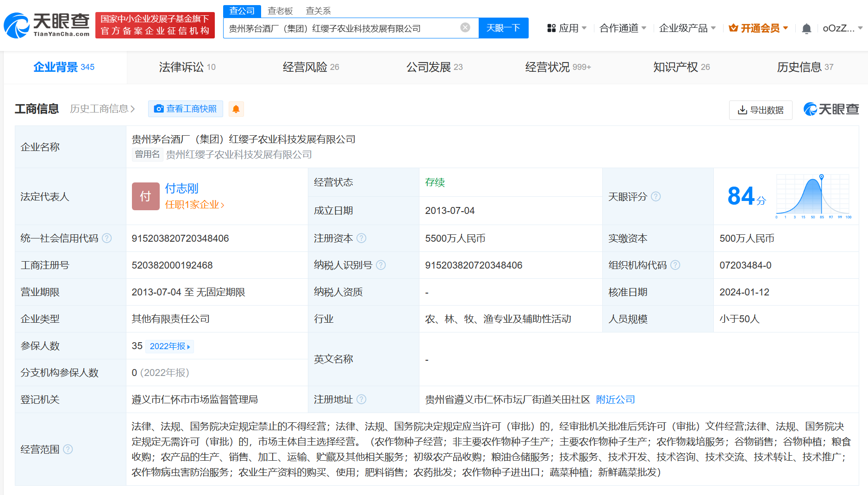This screenshot has height=495, width=868.
Task: Open legal representative 付志刚 link
Action: tap(181, 188)
